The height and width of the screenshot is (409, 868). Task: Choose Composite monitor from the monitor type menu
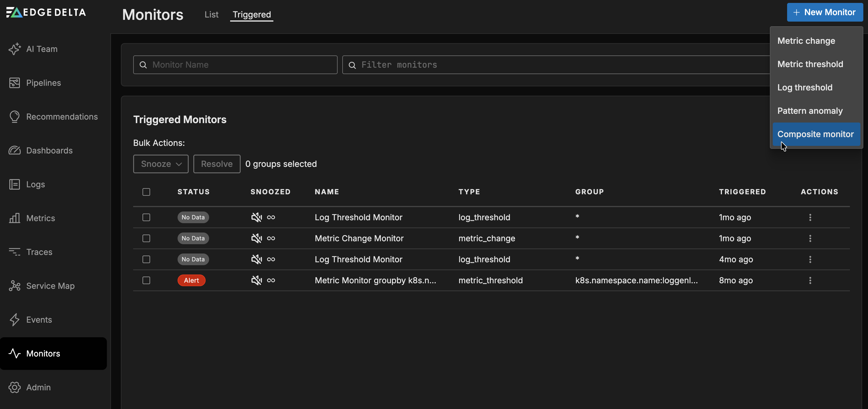tap(816, 134)
